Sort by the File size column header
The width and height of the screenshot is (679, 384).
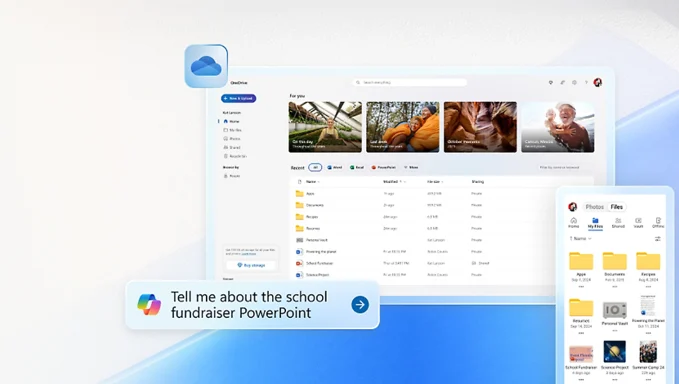click(x=435, y=182)
